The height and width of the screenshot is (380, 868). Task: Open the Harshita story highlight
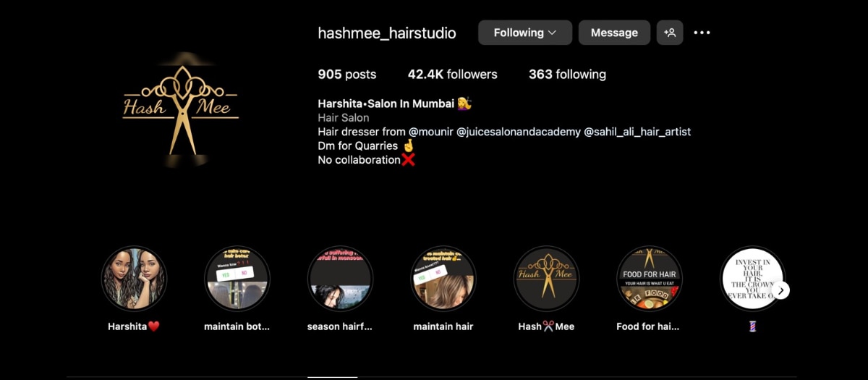tap(134, 279)
